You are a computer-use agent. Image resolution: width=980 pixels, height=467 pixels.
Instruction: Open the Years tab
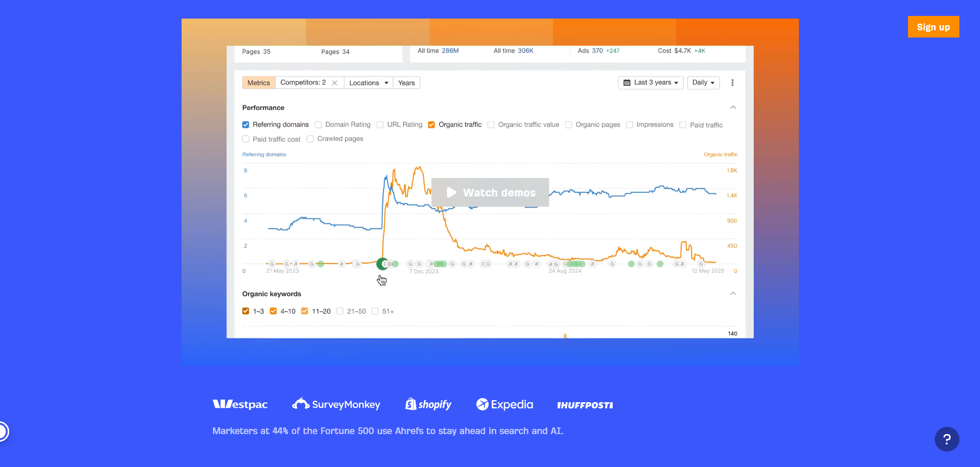(406, 82)
